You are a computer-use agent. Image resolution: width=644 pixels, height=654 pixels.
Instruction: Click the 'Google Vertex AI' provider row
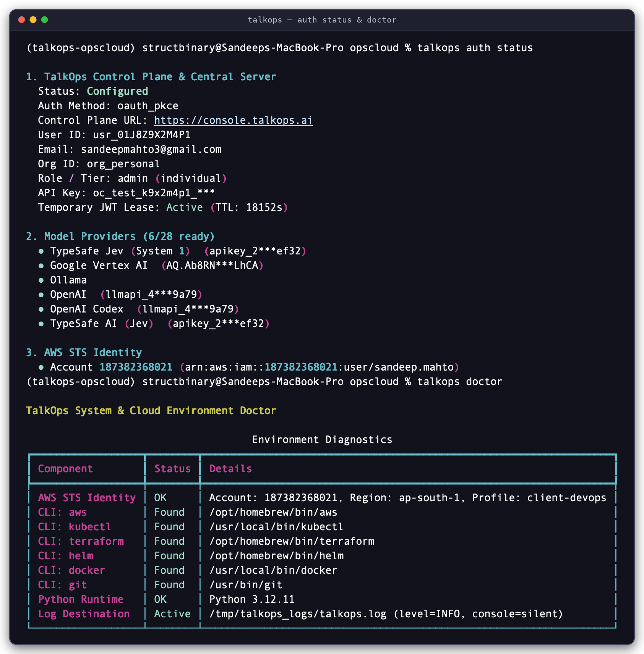point(151,265)
